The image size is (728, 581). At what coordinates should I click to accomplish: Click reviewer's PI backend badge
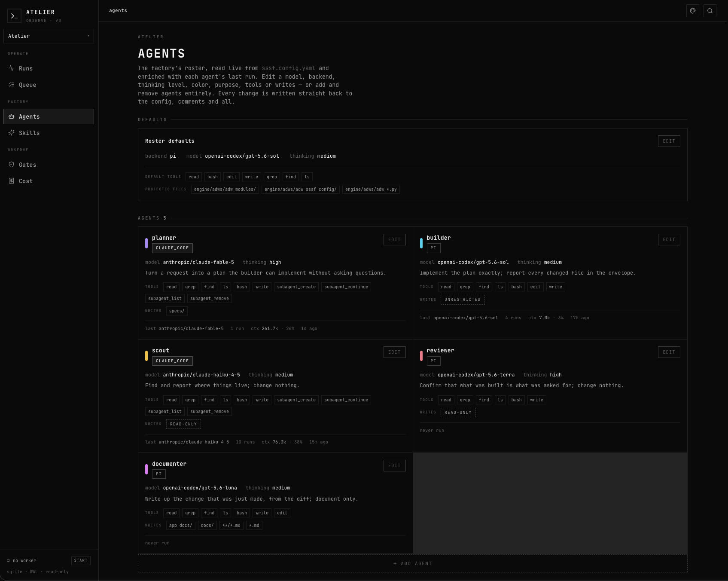[433, 361]
